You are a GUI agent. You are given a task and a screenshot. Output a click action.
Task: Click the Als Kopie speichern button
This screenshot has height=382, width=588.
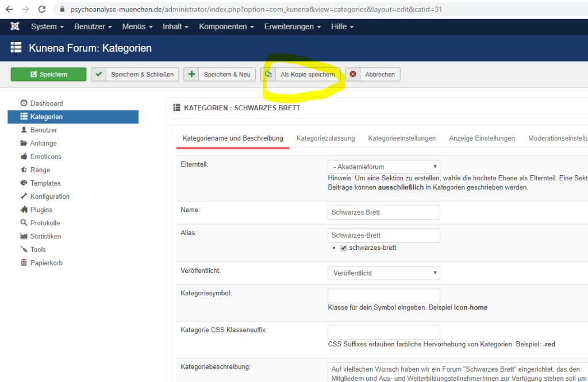(301, 75)
